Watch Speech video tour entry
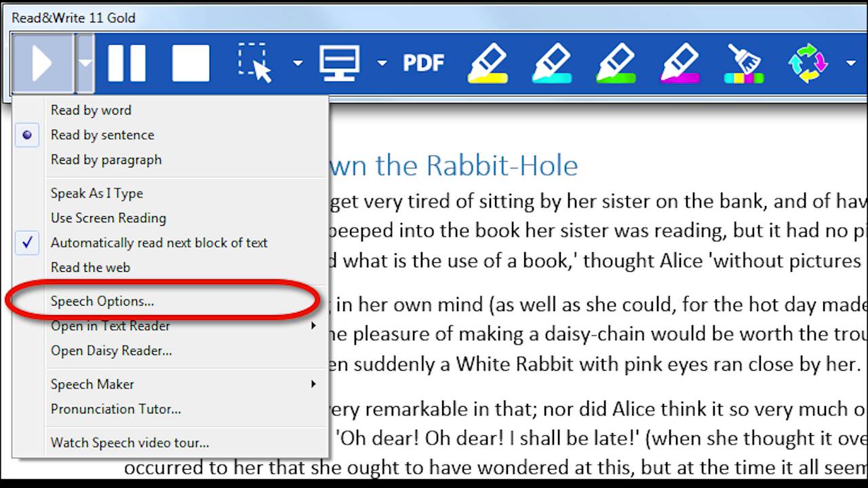Image resolution: width=868 pixels, height=488 pixels. pos(170,443)
